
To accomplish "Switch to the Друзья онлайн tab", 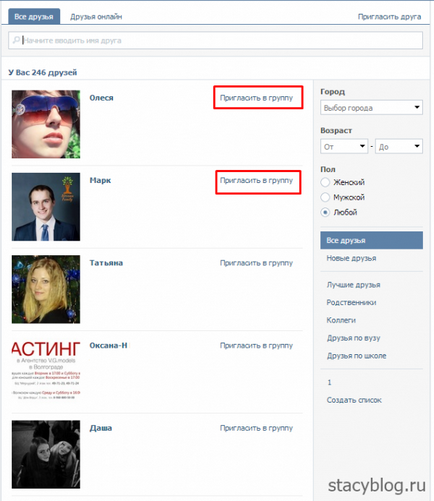I will [96, 17].
